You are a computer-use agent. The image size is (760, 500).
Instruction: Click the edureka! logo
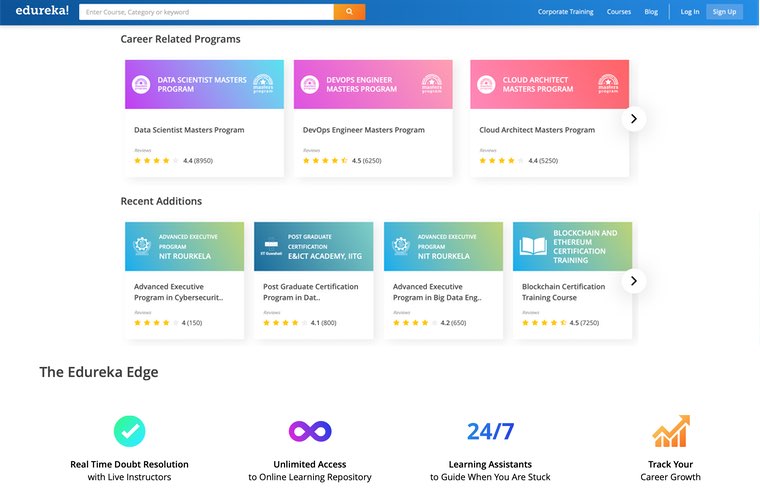pyautogui.click(x=42, y=11)
